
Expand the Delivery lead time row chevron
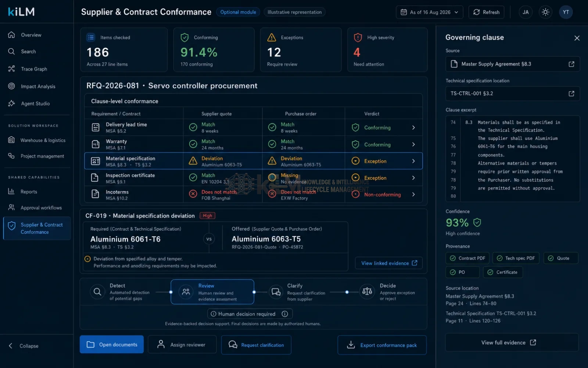(413, 128)
